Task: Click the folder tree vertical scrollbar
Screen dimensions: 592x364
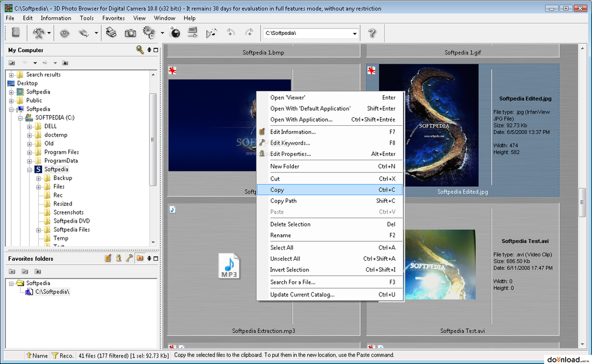Action: coord(153,140)
